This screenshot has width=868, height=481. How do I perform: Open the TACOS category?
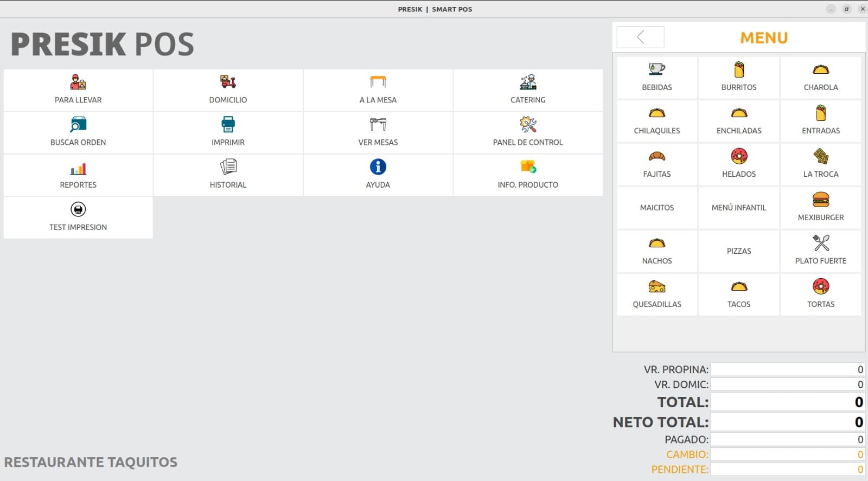[x=739, y=294]
